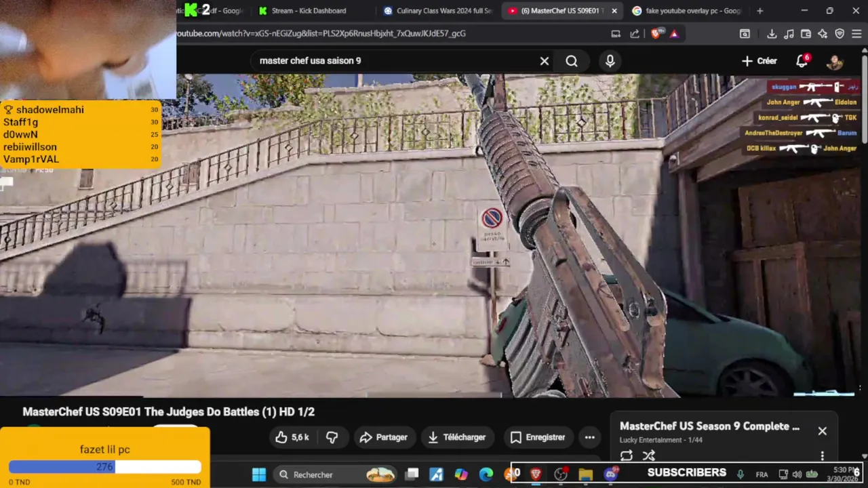Screen dimensions: 868x488
Task: Open network settings tray icon
Action: coord(783,474)
